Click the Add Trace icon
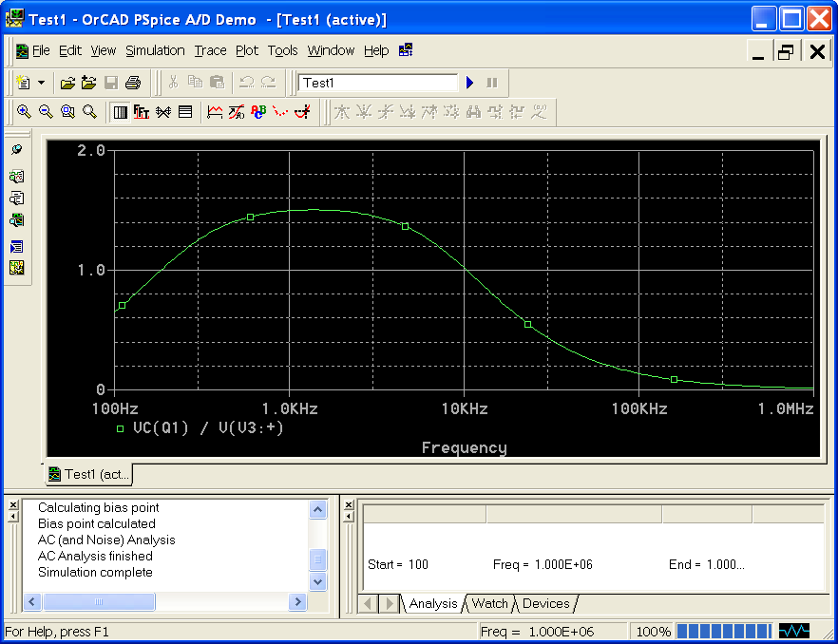This screenshot has width=838, height=644. 215,112
